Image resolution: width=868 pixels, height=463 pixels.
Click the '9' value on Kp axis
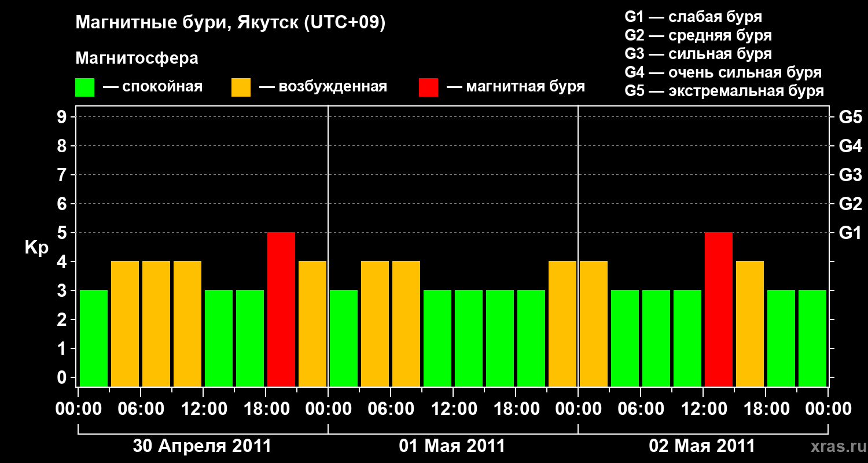tap(63, 117)
